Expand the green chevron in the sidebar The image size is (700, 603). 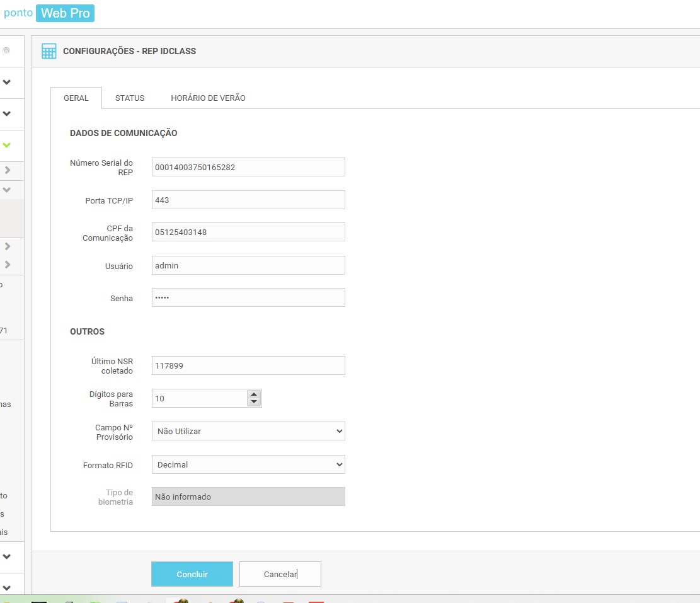click(7, 145)
